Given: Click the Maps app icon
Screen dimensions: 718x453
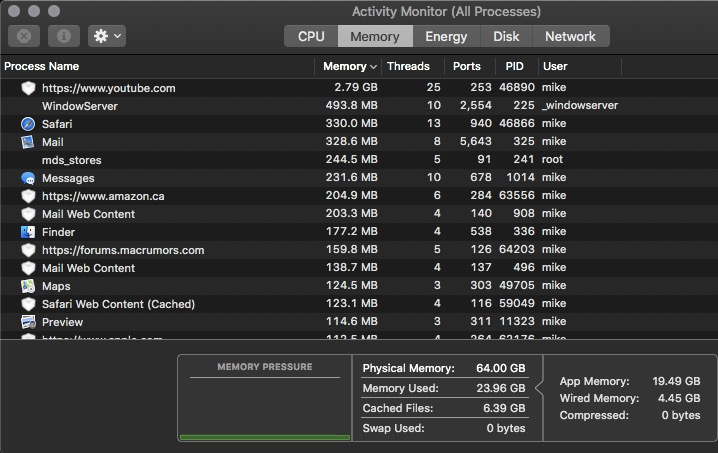Looking at the screenshot, I should click(x=28, y=286).
